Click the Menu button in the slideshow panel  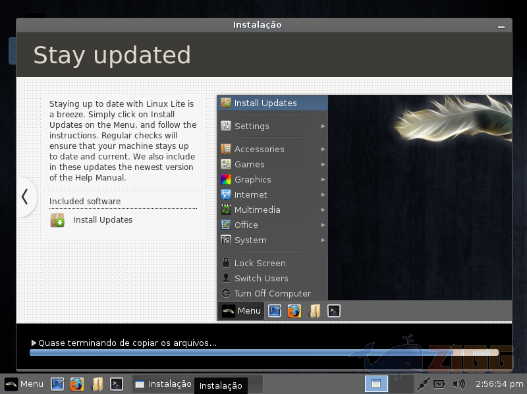tap(241, 311)
